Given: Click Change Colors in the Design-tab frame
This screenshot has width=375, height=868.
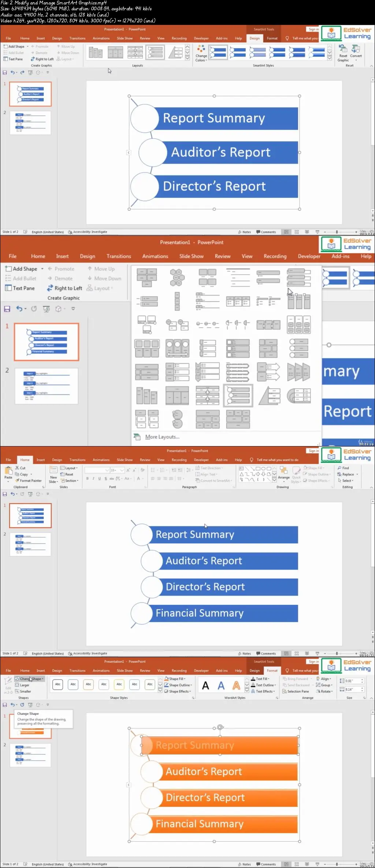Looking at the screenshot, I should [201, 53].
